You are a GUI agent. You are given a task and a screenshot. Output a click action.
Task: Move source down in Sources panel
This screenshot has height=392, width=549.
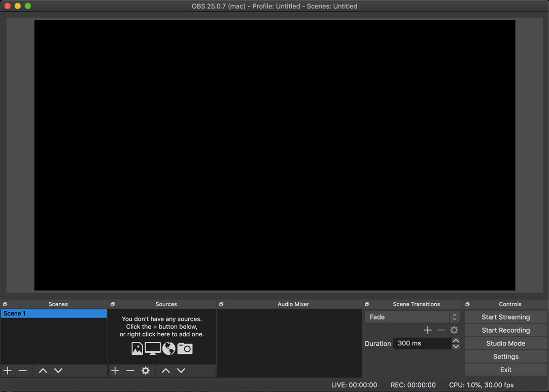(x=181, y=370)
